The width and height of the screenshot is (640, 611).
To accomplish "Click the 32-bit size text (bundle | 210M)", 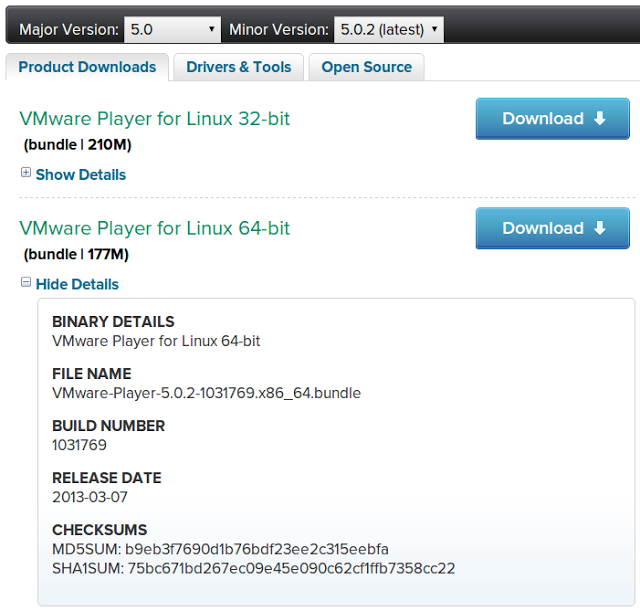I will coord(78,145).
